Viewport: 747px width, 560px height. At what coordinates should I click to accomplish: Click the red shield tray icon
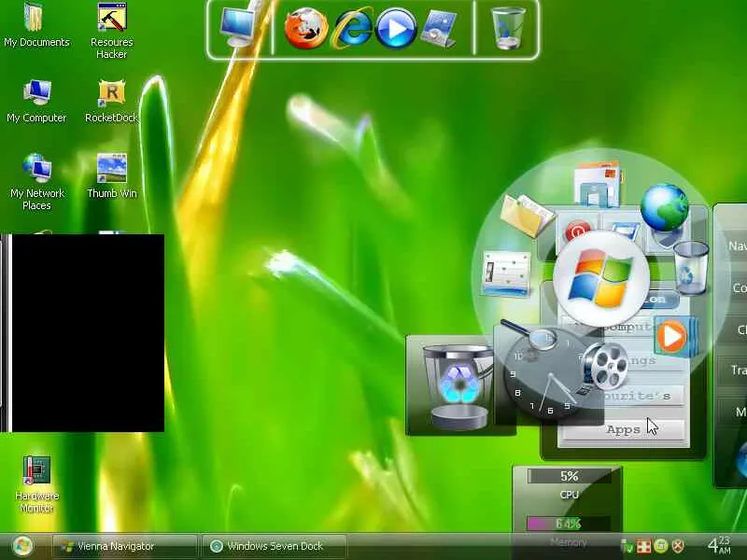pos(678,546)
